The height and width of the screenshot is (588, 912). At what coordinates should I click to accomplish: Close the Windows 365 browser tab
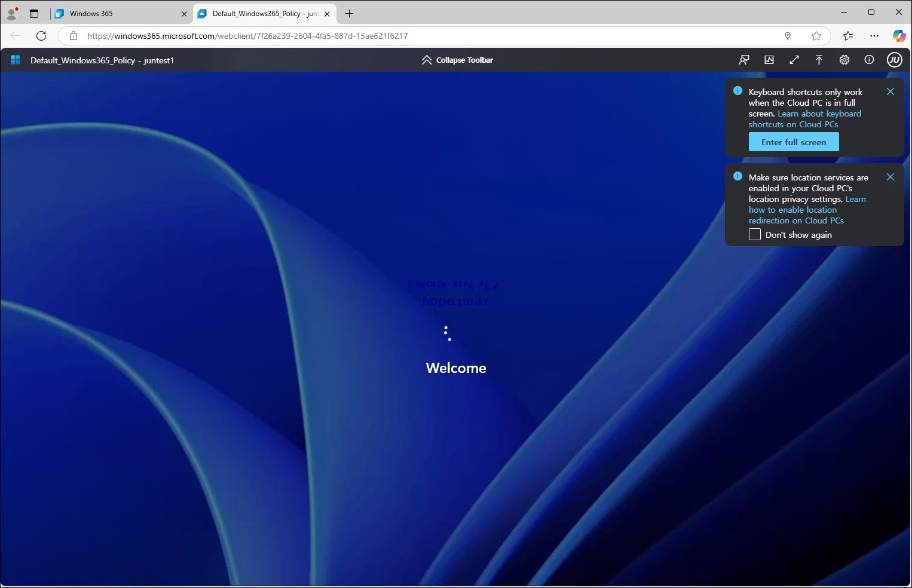coord(184,14)
